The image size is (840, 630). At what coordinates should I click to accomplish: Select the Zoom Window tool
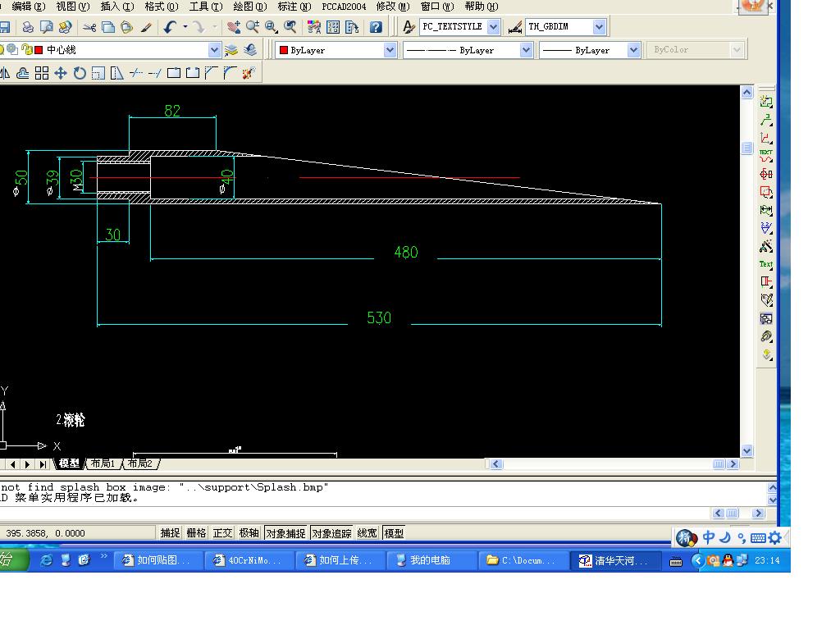[272, 27]
